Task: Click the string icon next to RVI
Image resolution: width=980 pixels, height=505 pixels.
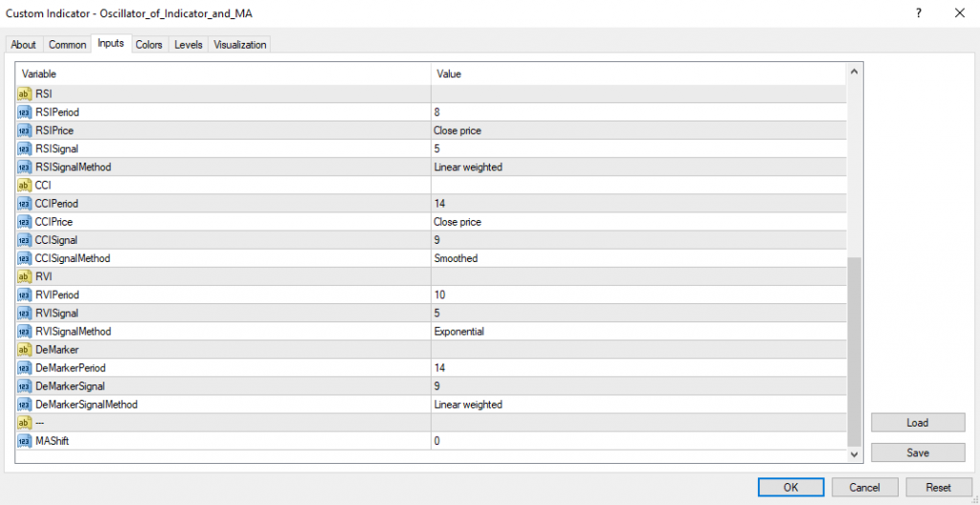Action: (x=25, y=276)
